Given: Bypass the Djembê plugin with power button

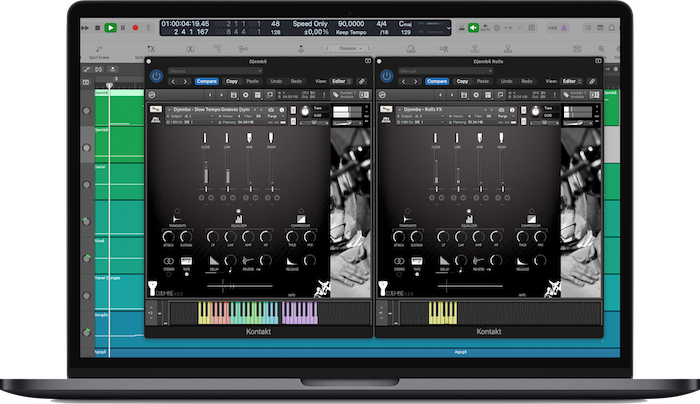Looking at the screenshot, I should 156,76.
